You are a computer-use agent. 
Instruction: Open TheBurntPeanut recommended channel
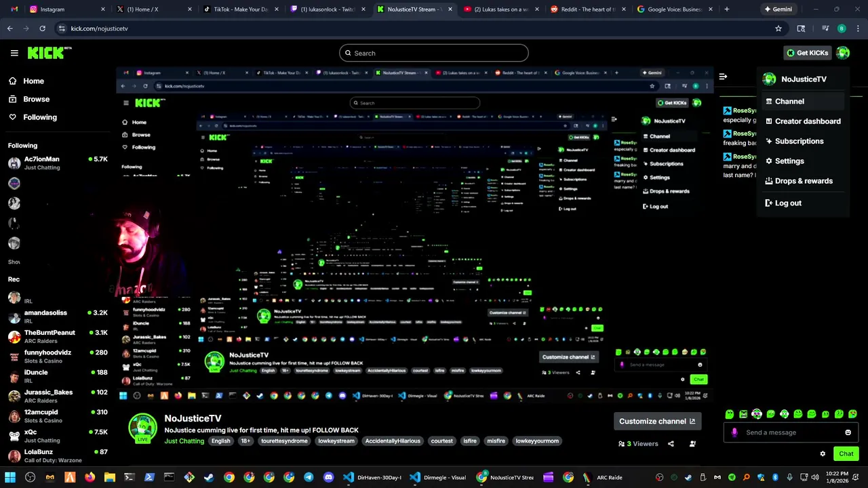[57, 336]
